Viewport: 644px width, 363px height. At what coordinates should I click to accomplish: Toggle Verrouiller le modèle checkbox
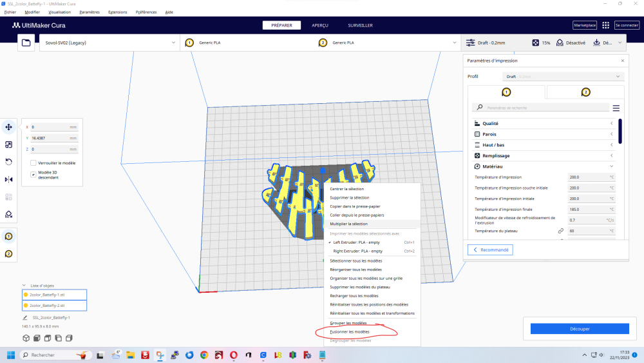pyautogui.click(x=33, y=162)
